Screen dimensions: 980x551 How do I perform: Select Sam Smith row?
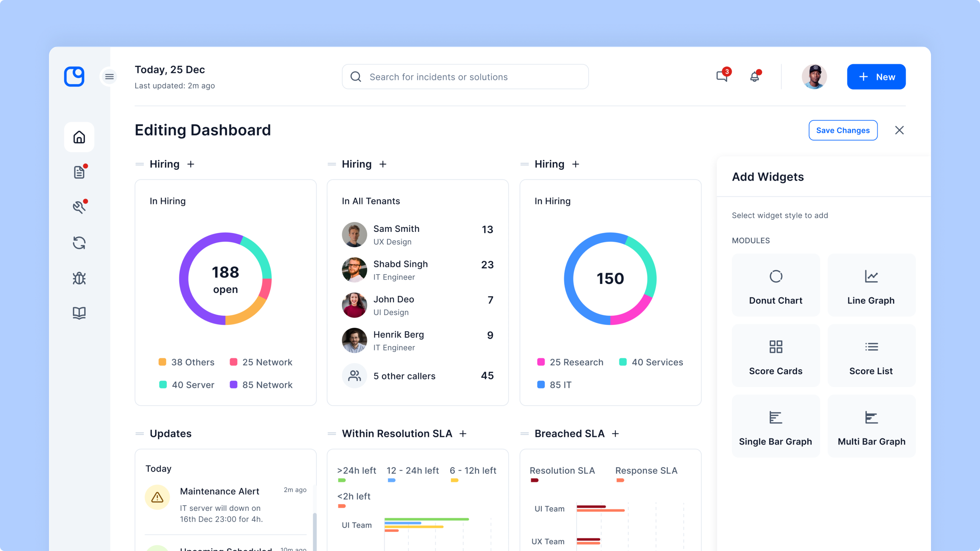point(418,235)
